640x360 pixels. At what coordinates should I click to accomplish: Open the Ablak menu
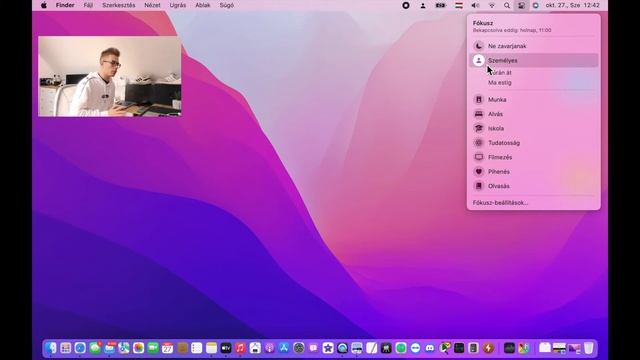[203, 5]
